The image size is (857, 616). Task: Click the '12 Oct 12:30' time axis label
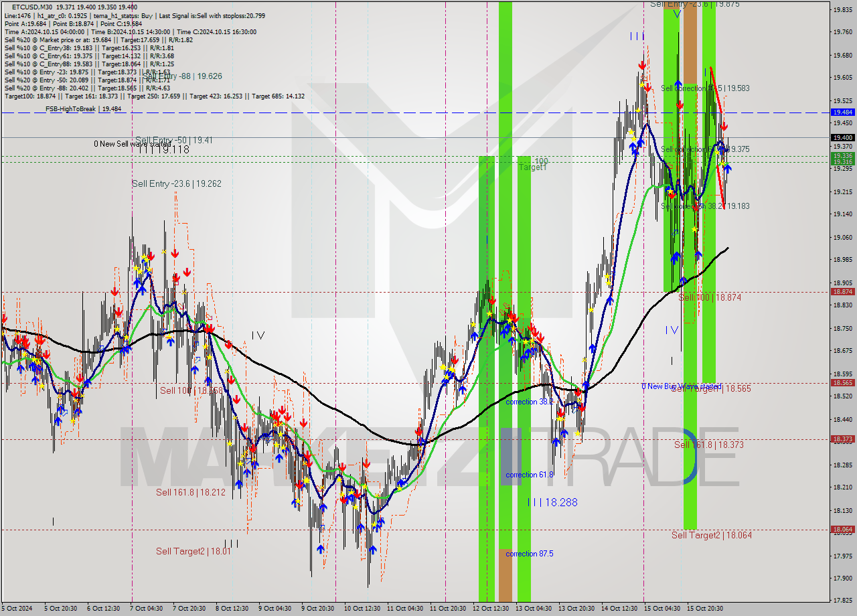tap(490, 609)
